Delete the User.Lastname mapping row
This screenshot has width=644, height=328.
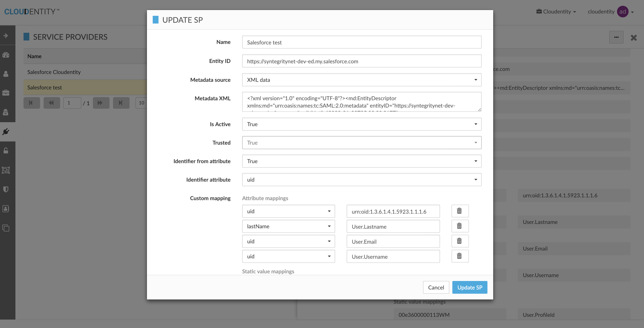[460, 226]
